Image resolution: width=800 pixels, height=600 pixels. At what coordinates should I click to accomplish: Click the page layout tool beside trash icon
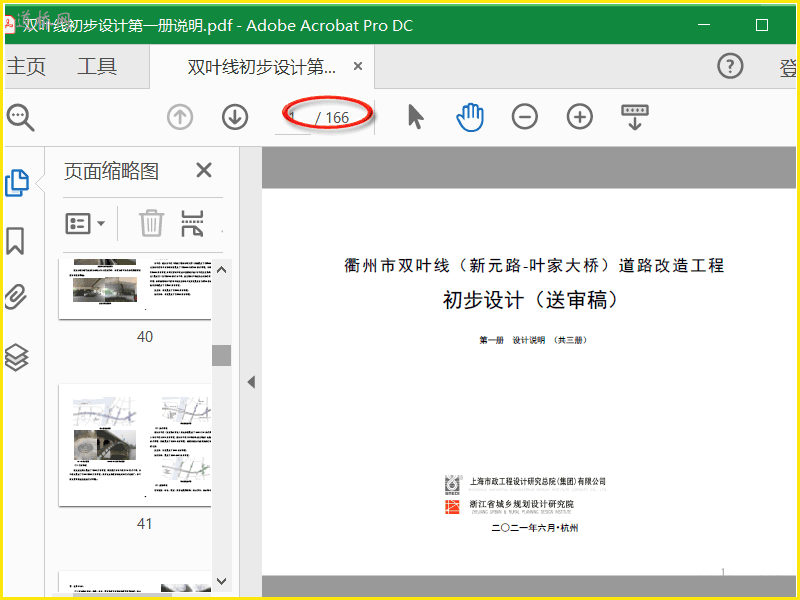pos(192,223)
